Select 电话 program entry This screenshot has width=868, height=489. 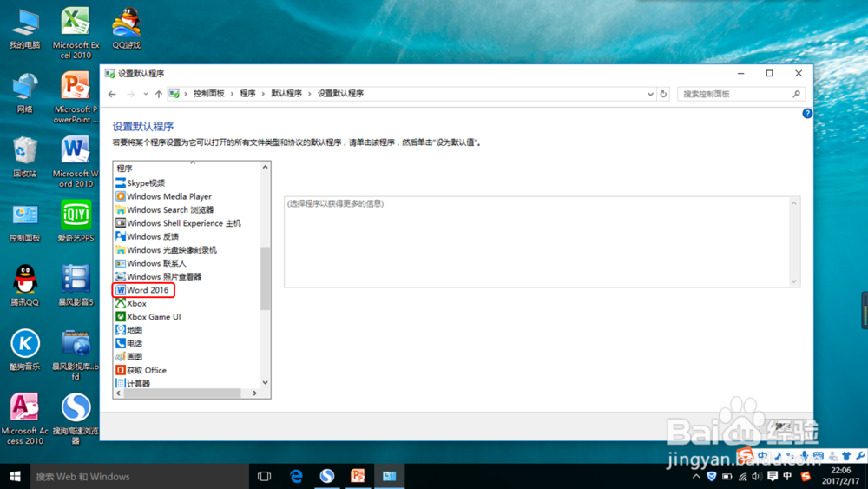pos(129,343)
